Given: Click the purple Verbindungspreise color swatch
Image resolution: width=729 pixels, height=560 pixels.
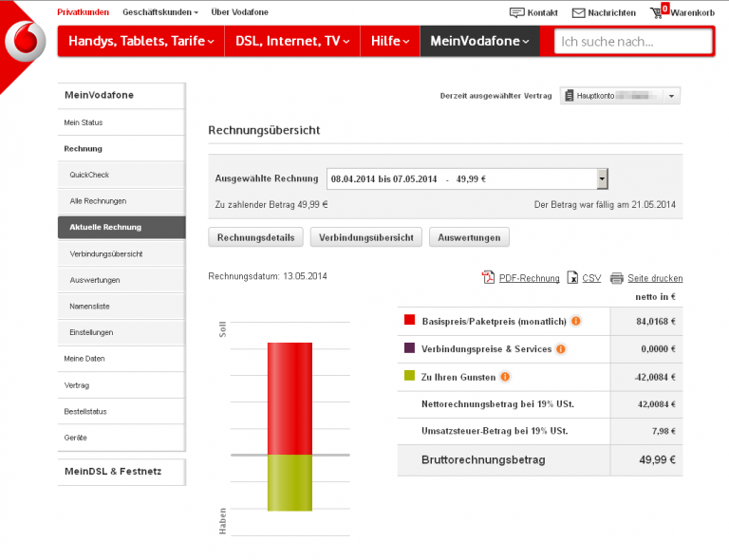Looking at the screenshot, I should [410, 347].
